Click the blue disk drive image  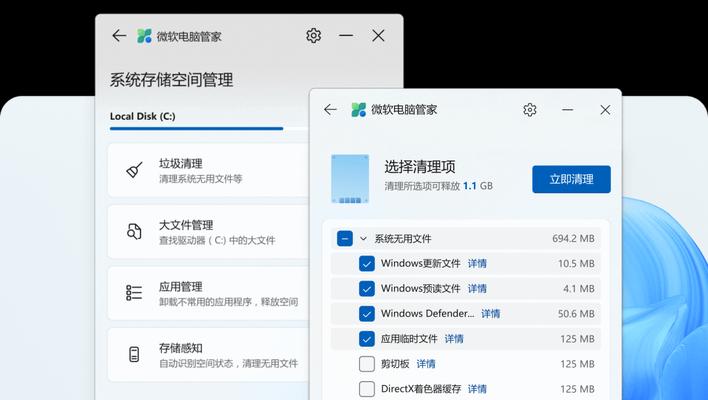tap(350, 179)
